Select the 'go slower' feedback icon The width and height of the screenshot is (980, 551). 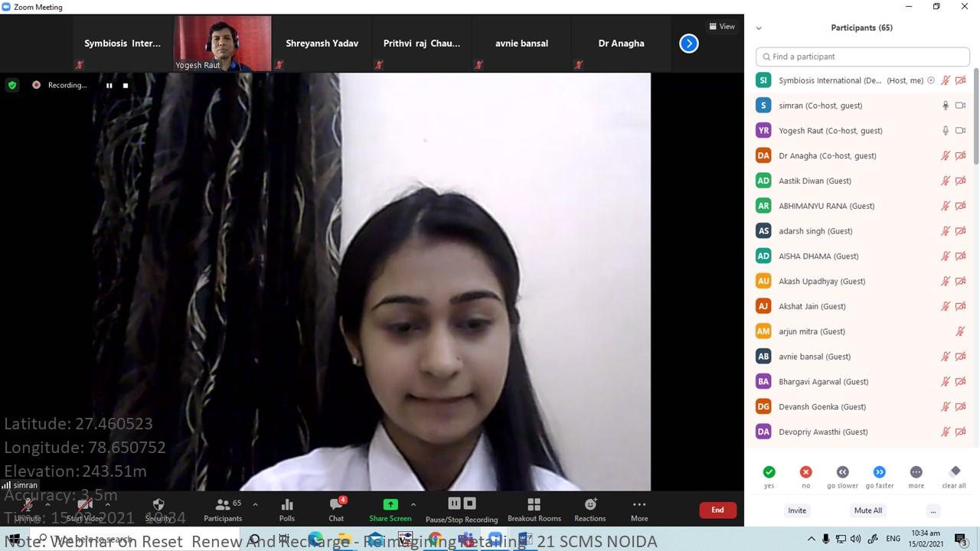point(842,472)
